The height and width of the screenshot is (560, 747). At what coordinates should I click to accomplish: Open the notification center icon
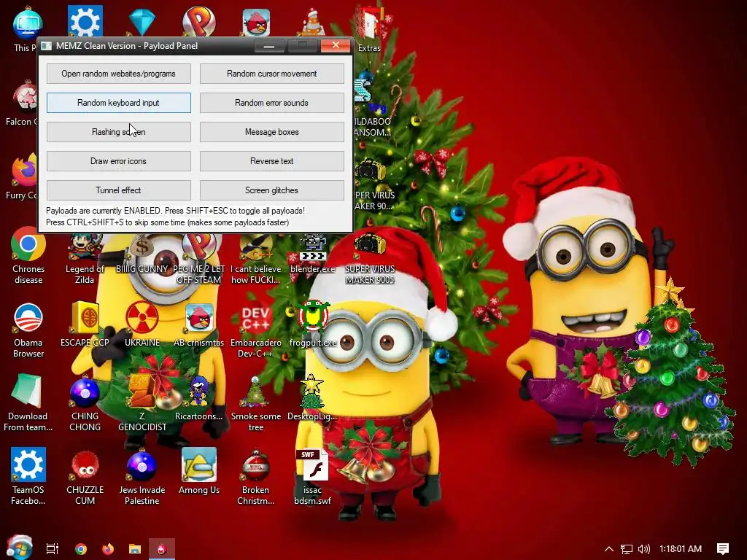(x=723, y=549)
